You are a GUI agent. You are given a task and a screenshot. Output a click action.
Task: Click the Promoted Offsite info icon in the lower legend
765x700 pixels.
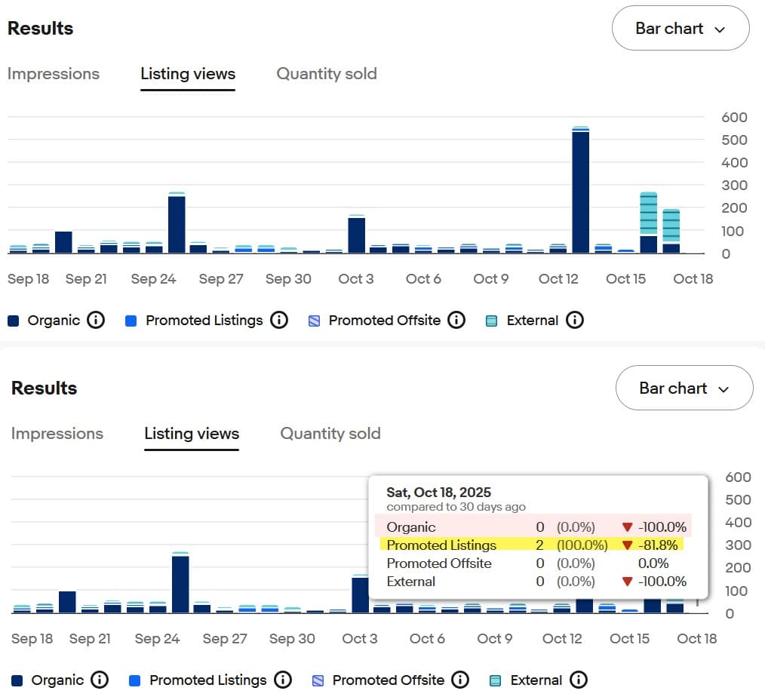point(460,680)
